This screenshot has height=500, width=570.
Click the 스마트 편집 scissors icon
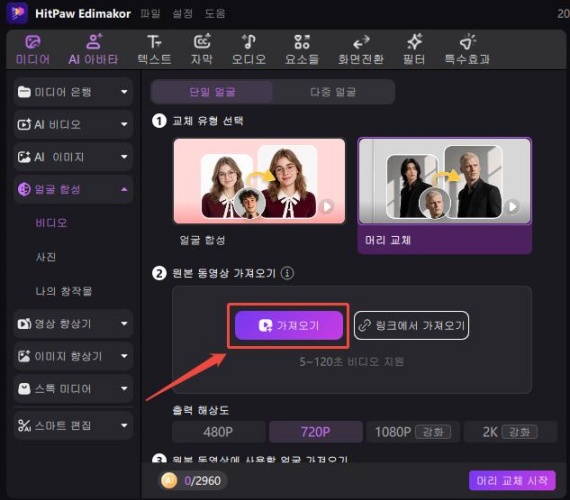tap(24, 425)
